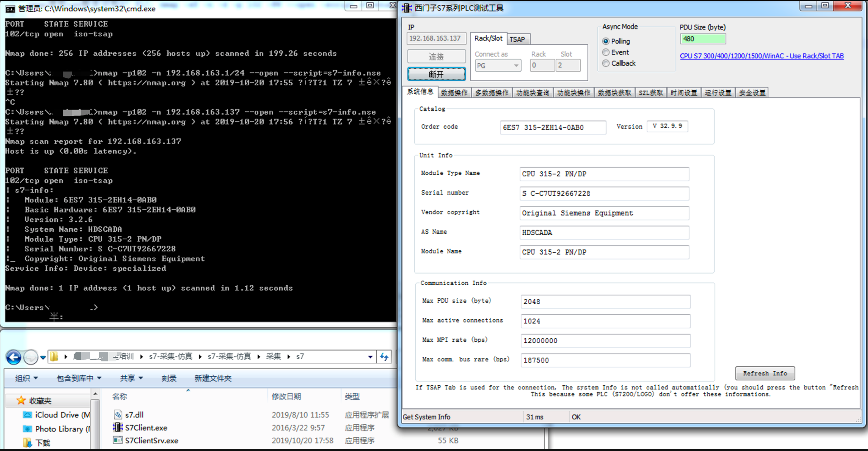Viewport: 868px width, 451px height.
Task: Expand the breadcrumb arrow after 采集
Action: coord(289,357)
